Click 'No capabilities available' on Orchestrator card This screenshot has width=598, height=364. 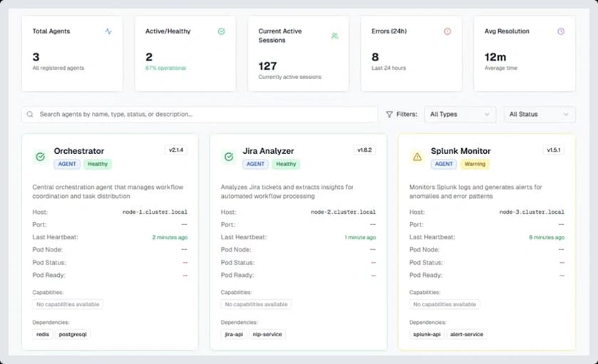68,305
